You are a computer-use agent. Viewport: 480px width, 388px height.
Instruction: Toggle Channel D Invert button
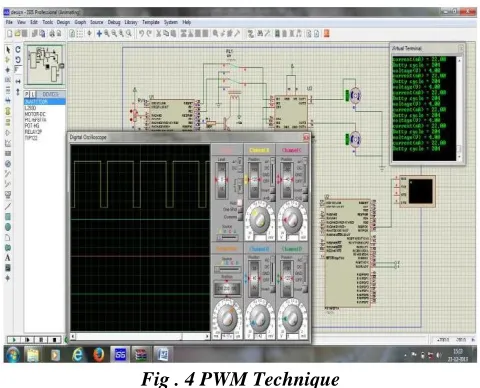[x=305, y=289]
